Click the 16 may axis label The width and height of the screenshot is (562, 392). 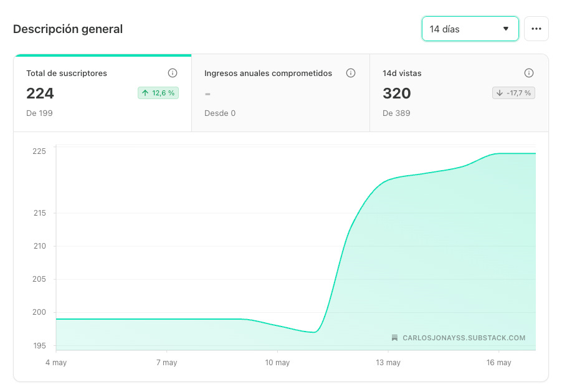(498, 363)
